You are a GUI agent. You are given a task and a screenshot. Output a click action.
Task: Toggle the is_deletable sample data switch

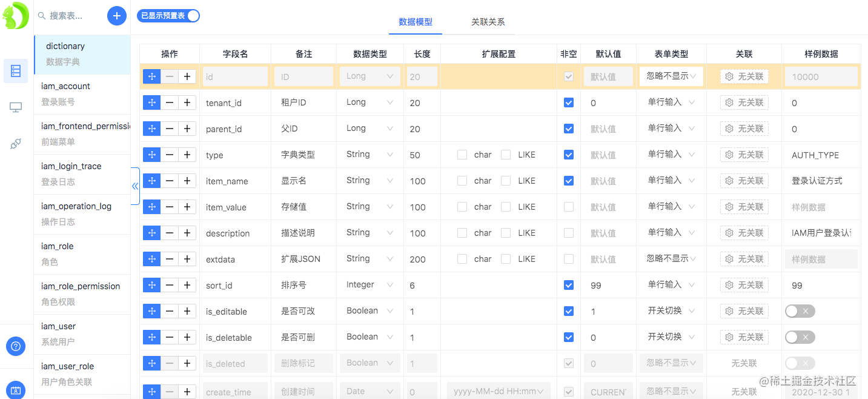800,337
